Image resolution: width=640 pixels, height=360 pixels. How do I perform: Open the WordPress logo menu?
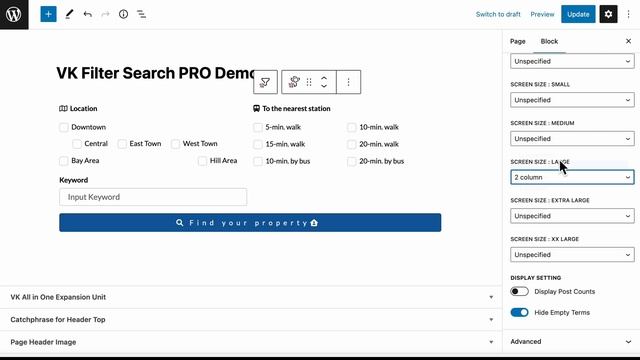[x=14, y=14]
